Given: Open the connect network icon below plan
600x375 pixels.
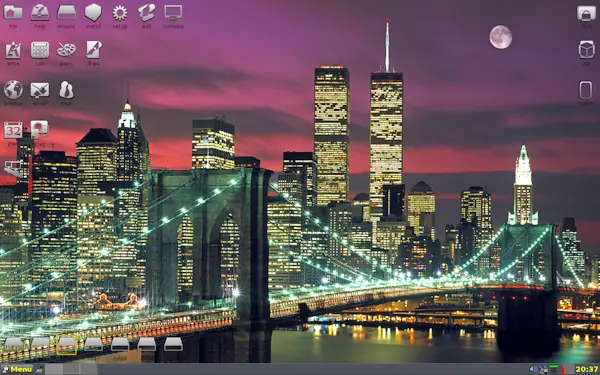Looking at the screenshot, I should click(13, 168).
